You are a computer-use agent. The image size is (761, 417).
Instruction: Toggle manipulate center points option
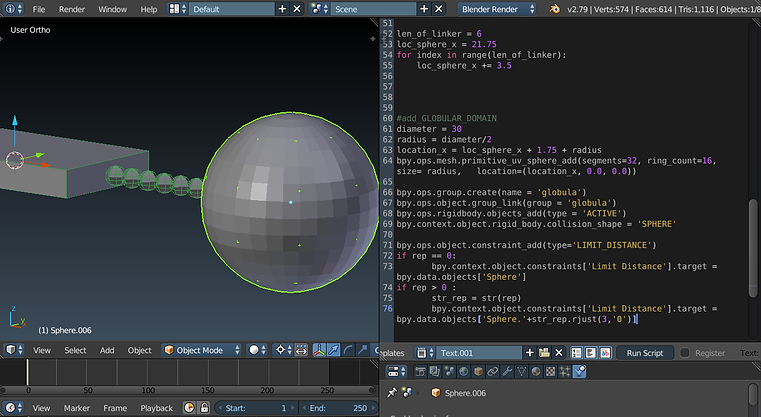[x=301, y=350]
